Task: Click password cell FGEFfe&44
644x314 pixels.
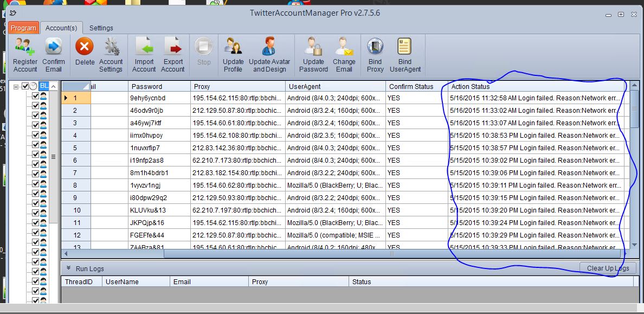Action: tap(159, 235)
